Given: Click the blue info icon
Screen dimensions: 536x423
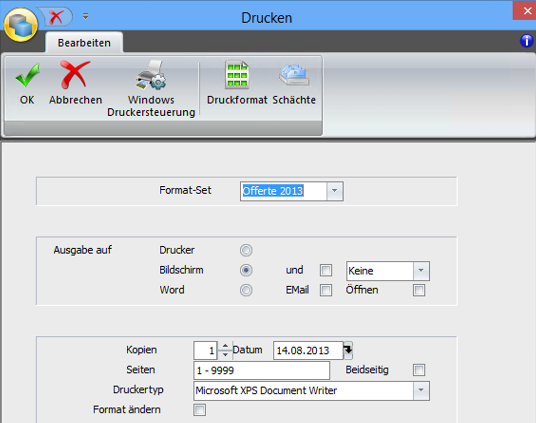Looking at the screenshot, I should [526, 41].
